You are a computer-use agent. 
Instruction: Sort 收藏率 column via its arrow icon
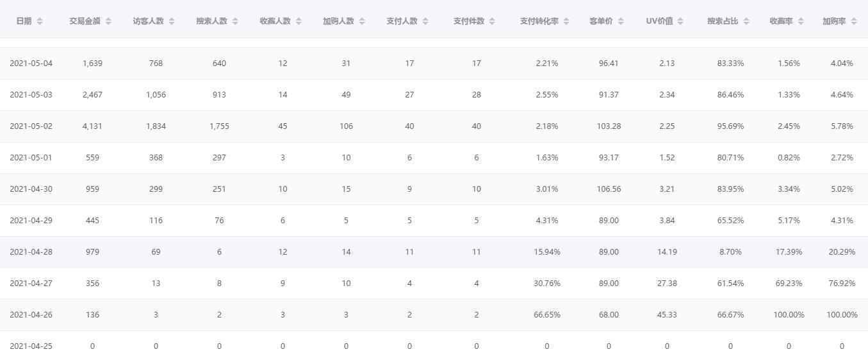[x=801, y=21]
